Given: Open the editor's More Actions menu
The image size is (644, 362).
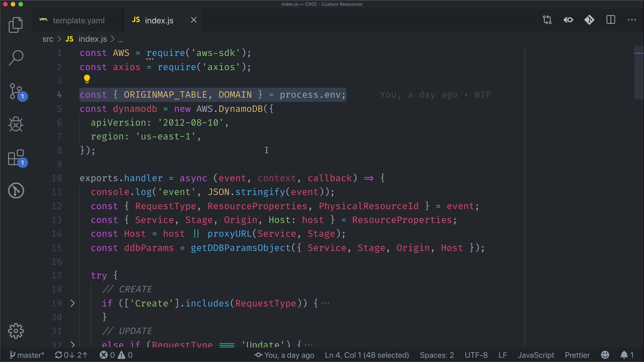Looking at the screenshot, I should tap(632, 20).
